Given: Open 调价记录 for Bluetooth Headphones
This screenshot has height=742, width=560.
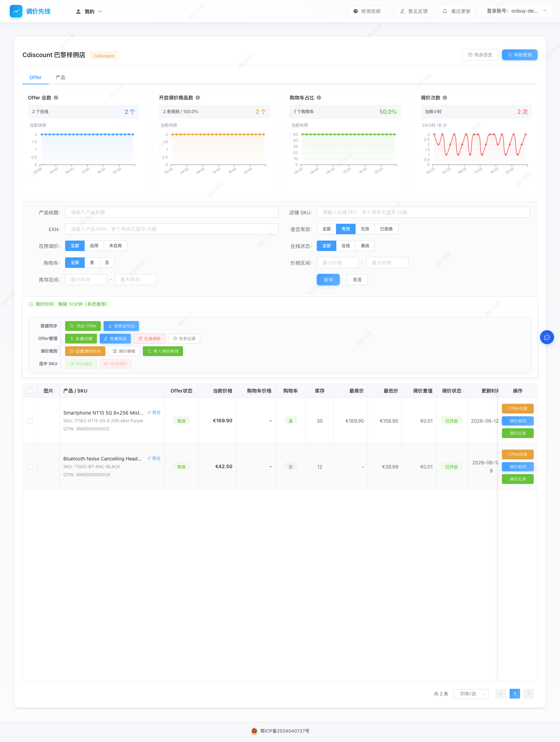Looking at the screenshot, I should point(518,479).
